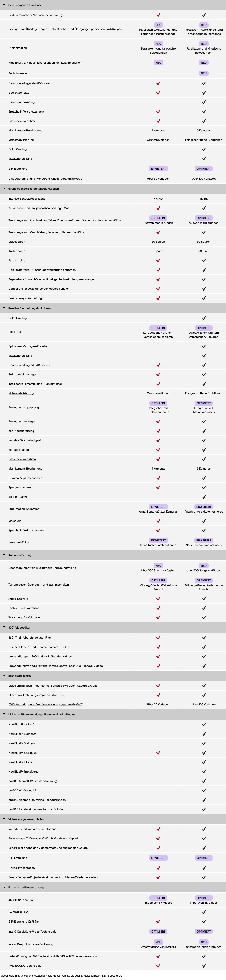Collapse the Formate und Unterstützung section
The height and width of the screenshot is (980, 226).
[4, 887]
